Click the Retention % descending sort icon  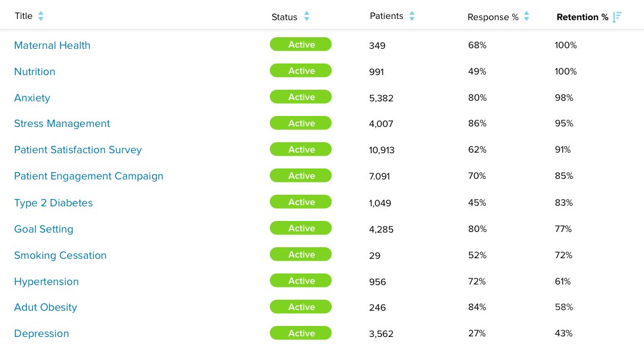coord(617,16)
